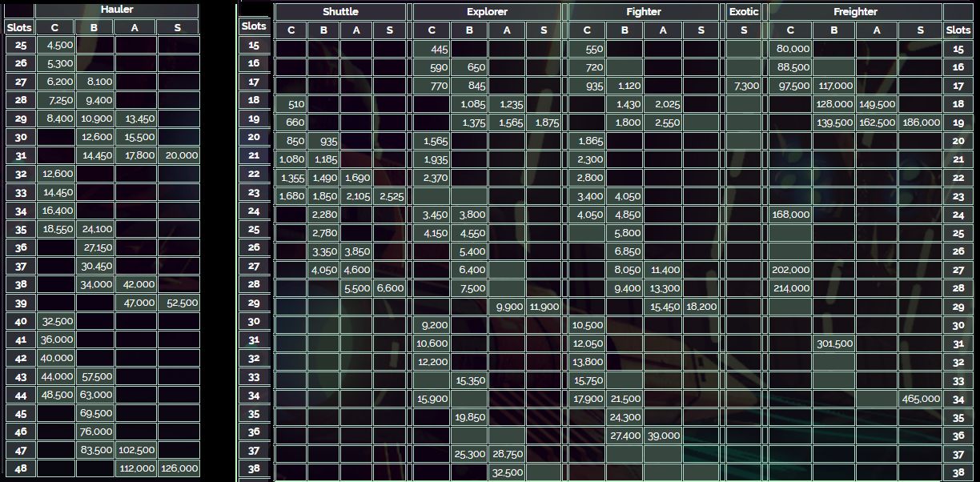
Task: Select the Explorer cell showing 445
Action: coord(432,49)
